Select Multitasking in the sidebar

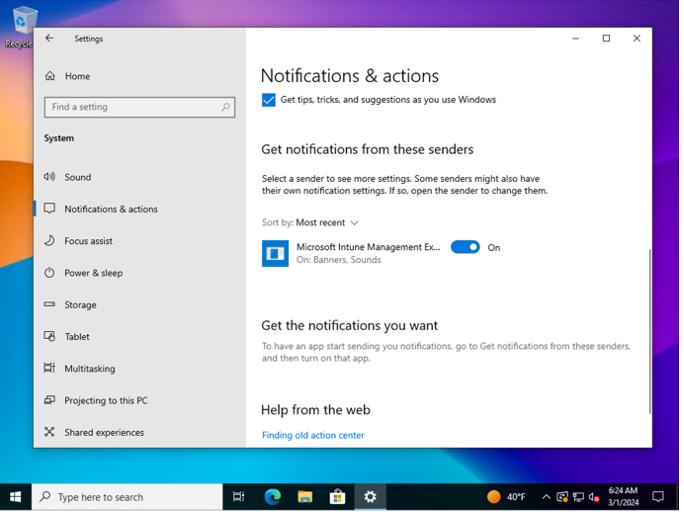tap(89, 369)
